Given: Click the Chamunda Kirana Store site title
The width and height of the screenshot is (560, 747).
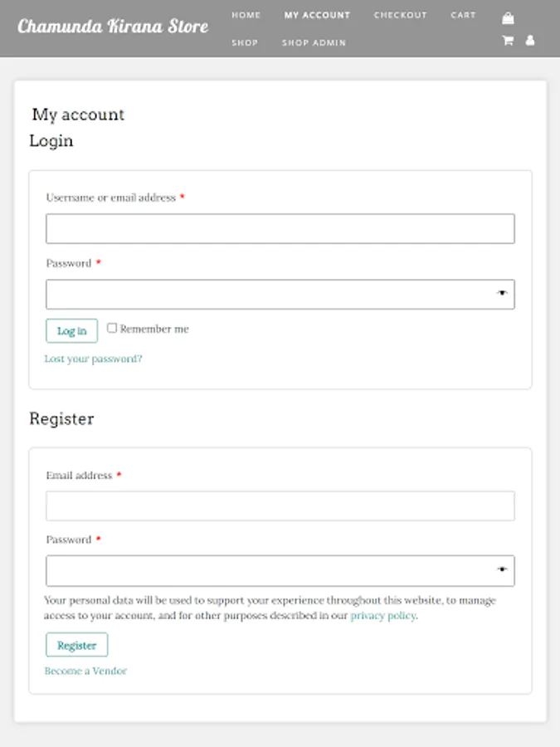Looking at the screenshot, I should point(113,27).
